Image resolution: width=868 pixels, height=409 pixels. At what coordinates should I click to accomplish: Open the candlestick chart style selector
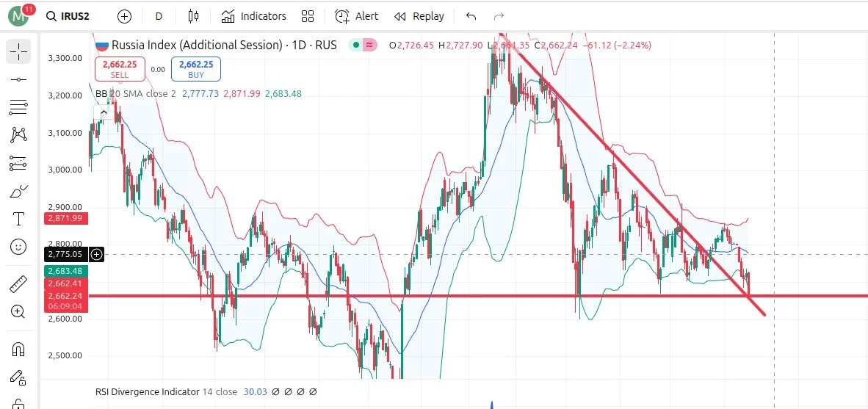point(193,16)
